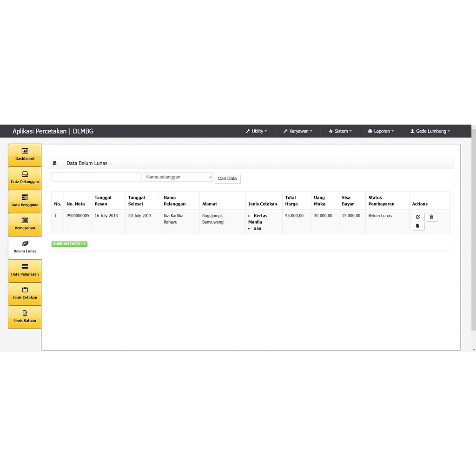
Task: Select the Belum Lunas sidebar tab
Action: click(x=25, y=247)
